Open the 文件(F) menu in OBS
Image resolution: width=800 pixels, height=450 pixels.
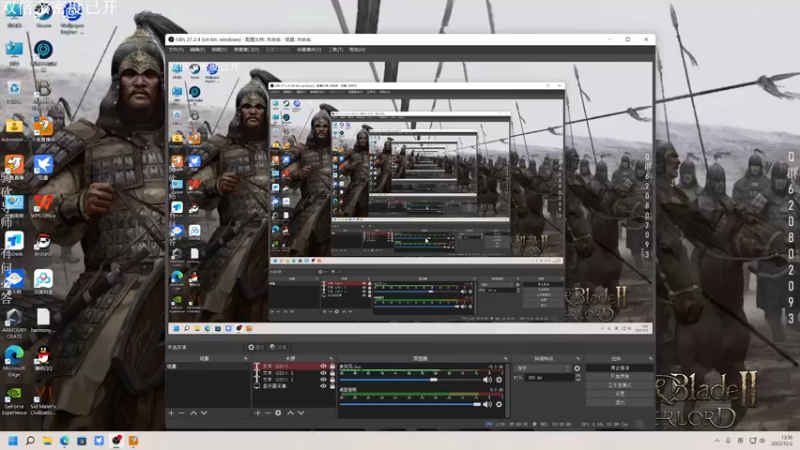[x=176, y=49]
